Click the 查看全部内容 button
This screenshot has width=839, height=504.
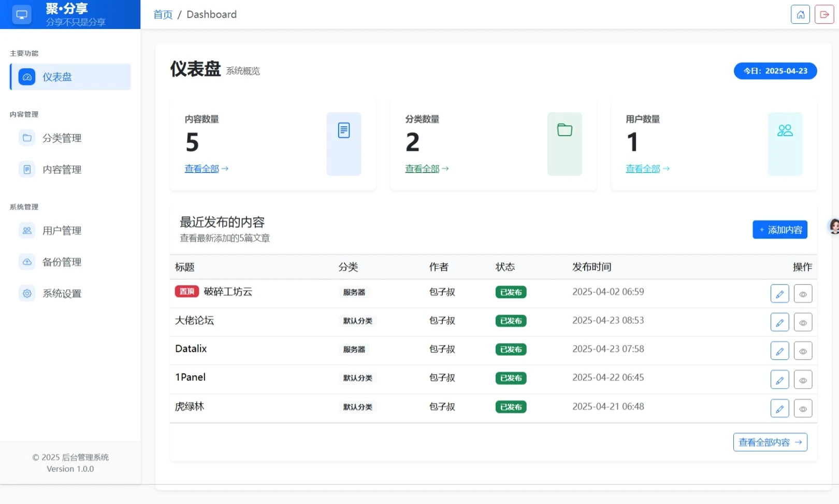click(x=770, y=442)
